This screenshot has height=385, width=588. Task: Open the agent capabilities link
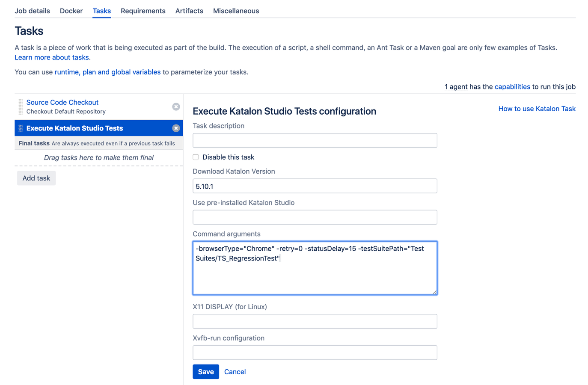tap(512, 86)
